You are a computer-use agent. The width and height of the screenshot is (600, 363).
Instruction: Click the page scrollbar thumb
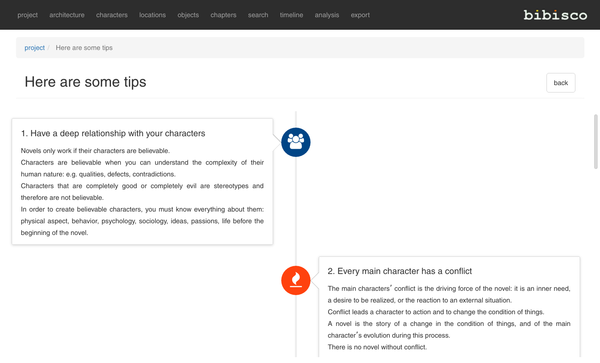tap(596, 141)
